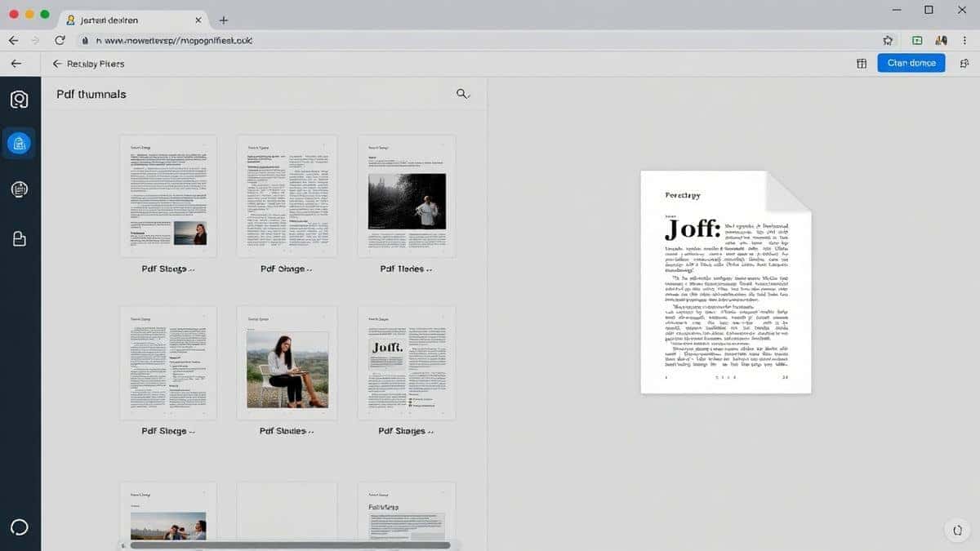This screenshot has width=980, height=551.
Task: Select the blue highlighted sidebar icon
Action: 19,144
